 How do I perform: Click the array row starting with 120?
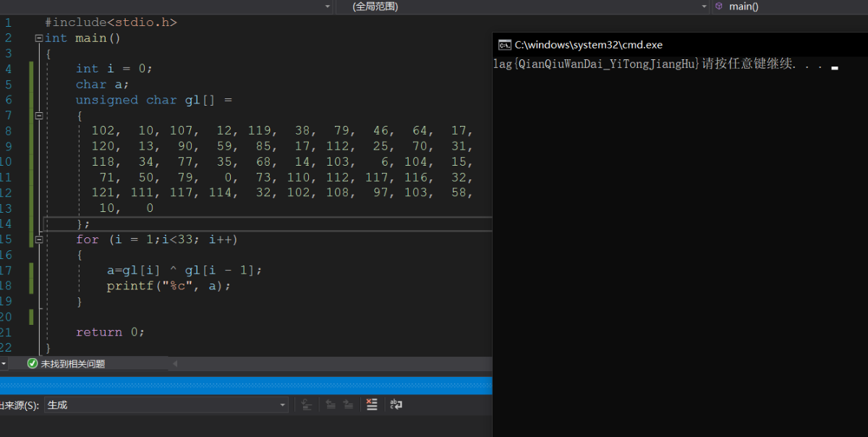pos(282,146)
